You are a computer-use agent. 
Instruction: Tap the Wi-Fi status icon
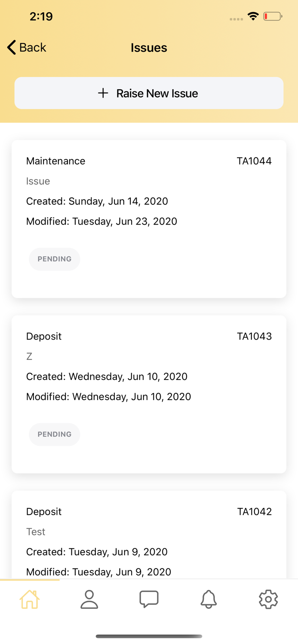click(253, 17)
